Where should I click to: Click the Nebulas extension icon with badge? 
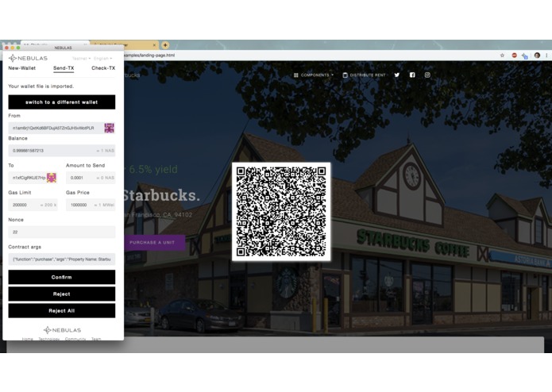(525, 56)
